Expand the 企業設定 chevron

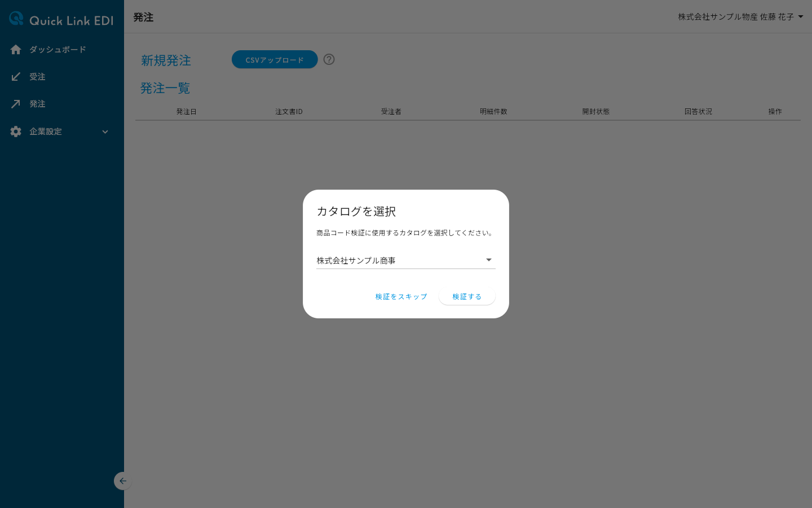[x=105, y=132]
